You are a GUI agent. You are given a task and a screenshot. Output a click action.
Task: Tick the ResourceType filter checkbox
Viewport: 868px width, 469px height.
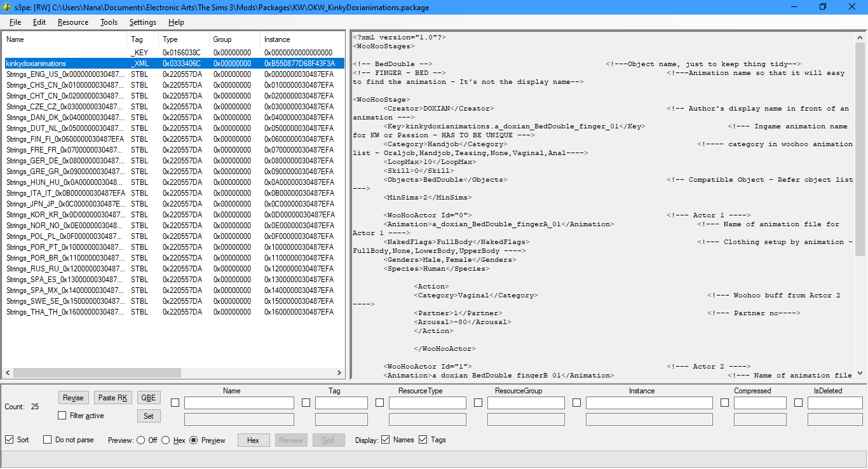click(x=380, y=403)
